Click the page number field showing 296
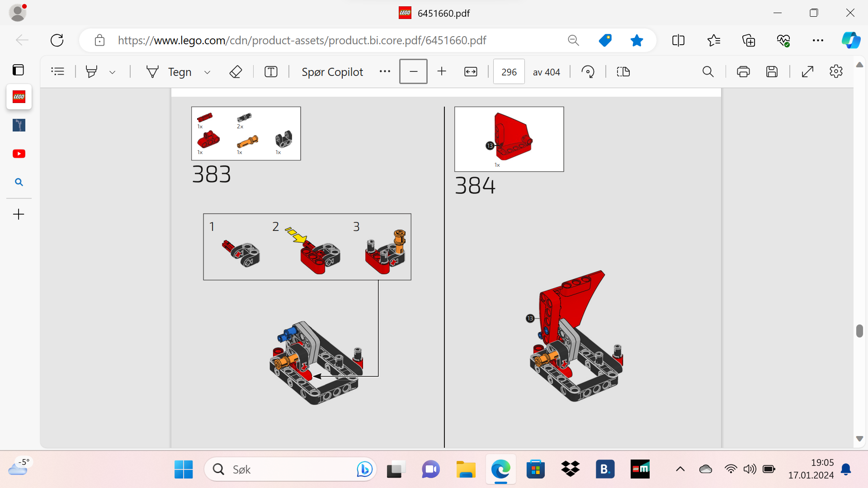Screen dimensions: 868x488 509,72
